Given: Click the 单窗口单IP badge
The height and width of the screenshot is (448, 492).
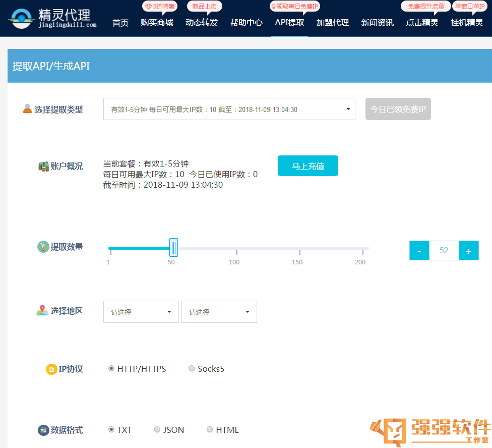Looking at the screenshot, I should point(469,6).
